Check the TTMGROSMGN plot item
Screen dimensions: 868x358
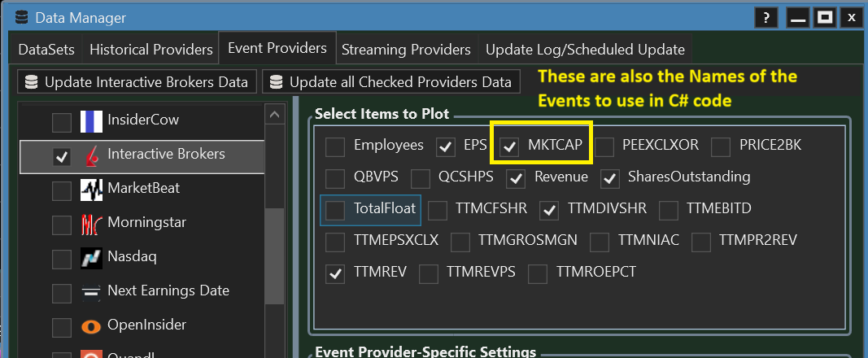[460, 242]
